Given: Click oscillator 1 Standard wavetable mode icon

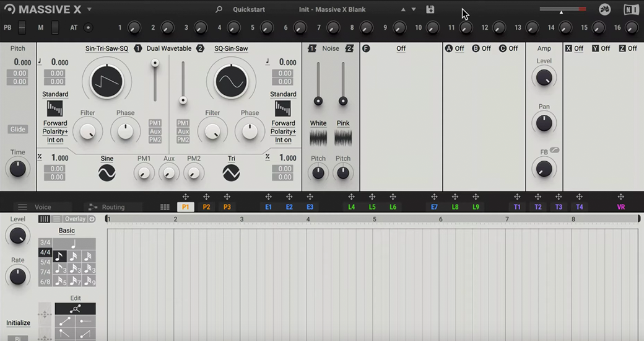Looking at the screenshot, I should click(54, 108).
